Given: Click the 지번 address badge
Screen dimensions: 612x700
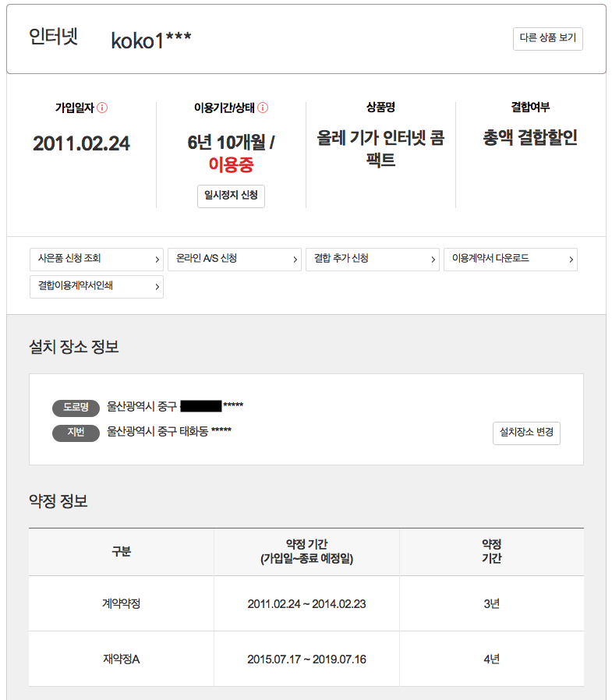Looking at the screenshot, I should click(x=76, y=432).
